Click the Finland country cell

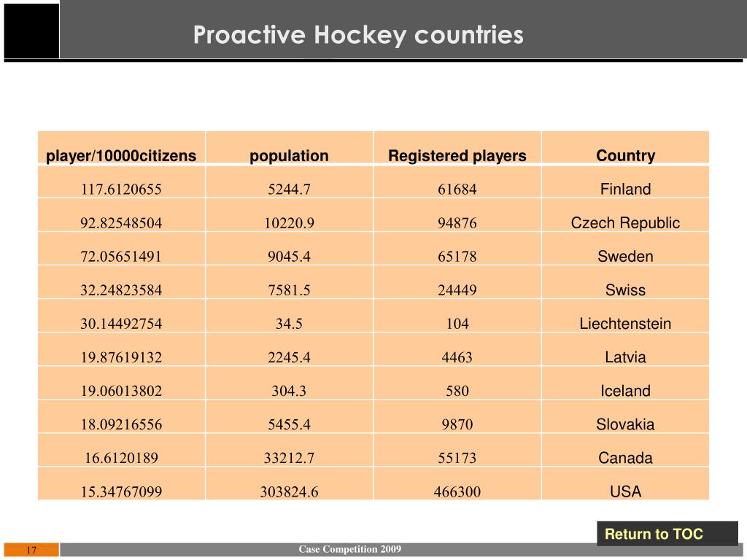point(625,189)
